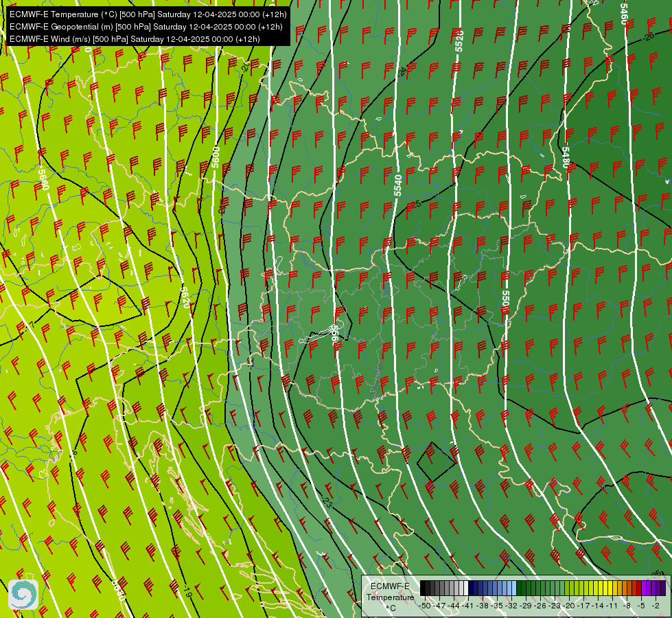Click the legend title ECMWF-E Temperature °C

[x=390, y=597]
